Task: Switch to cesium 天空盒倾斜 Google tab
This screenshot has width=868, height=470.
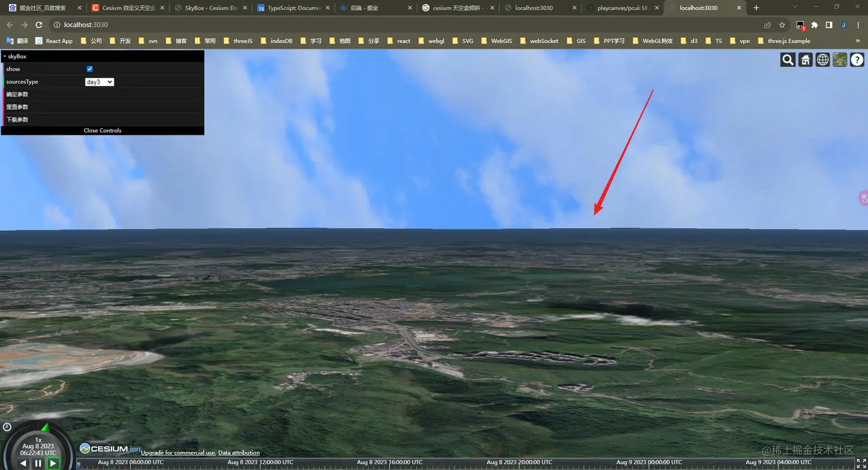Action: coord(458,8)
